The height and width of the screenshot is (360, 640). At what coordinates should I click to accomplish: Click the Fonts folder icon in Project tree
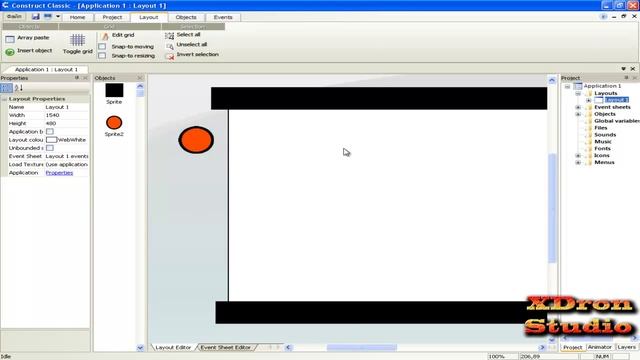[588, 149]
